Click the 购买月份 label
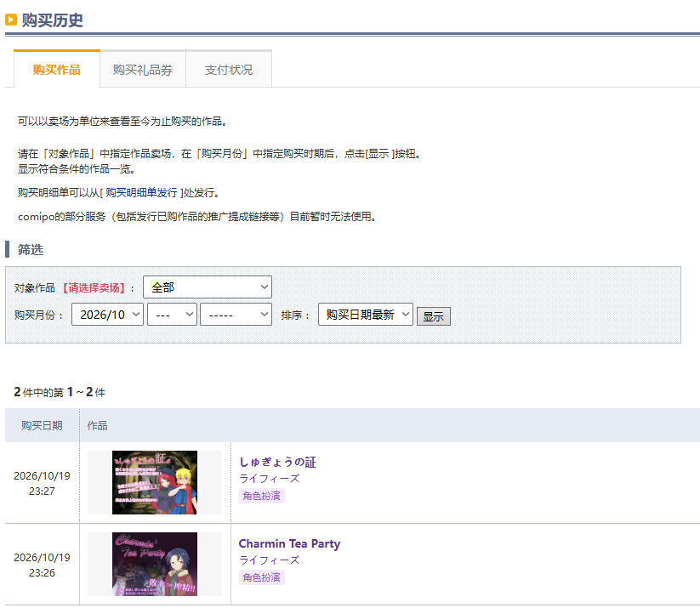This screenshot has width=700, height=608. 38,315
